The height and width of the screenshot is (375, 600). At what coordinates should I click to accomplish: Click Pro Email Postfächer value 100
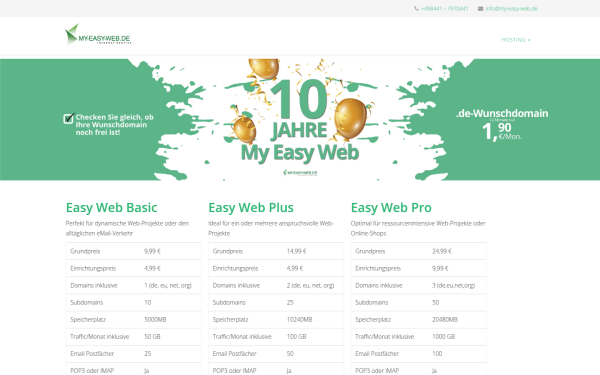click(437, 354)
